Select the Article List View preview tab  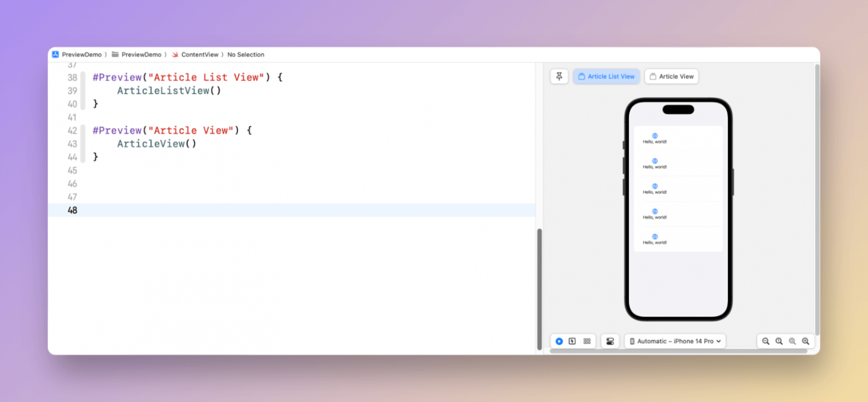click(x=606, y=76)
